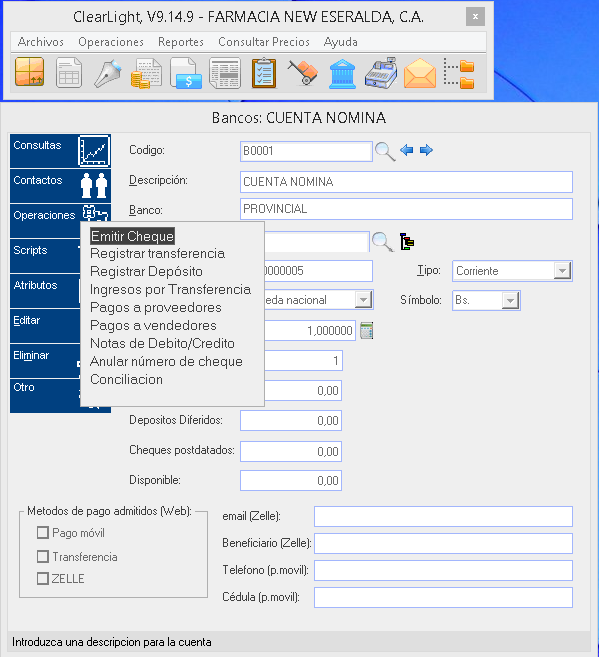Click the Banco field PROVINCIAL
This screenshot has width=599, height=657.
(406, 209)
